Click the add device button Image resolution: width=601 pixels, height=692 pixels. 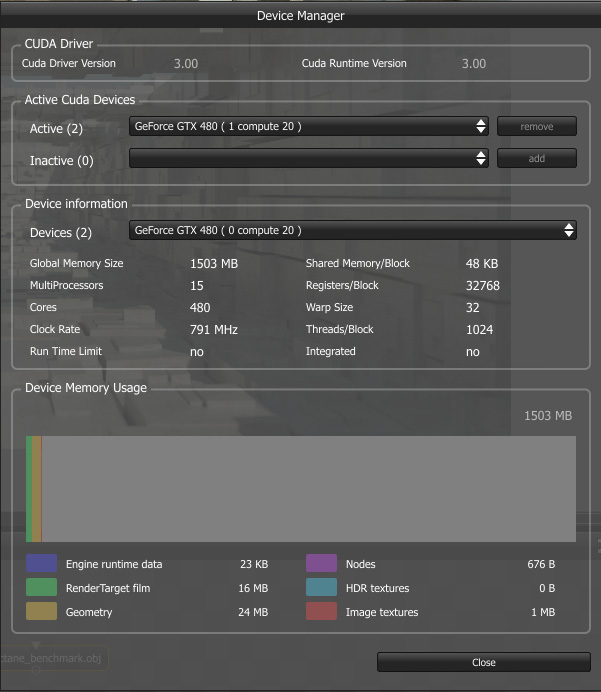(537, 158)
